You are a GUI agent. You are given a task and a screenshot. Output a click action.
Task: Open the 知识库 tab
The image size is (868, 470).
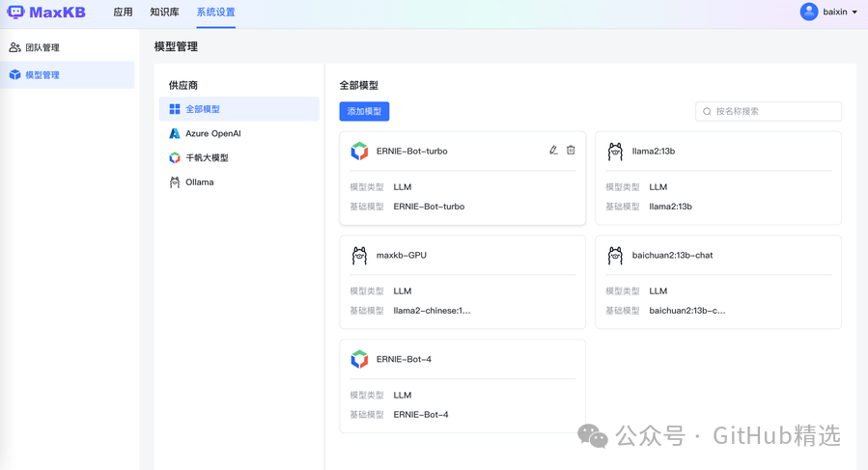coord(164,13)
